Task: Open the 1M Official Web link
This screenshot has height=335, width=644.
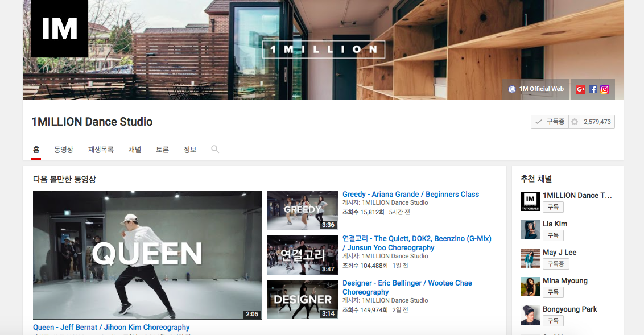Action: pos(542,89)
